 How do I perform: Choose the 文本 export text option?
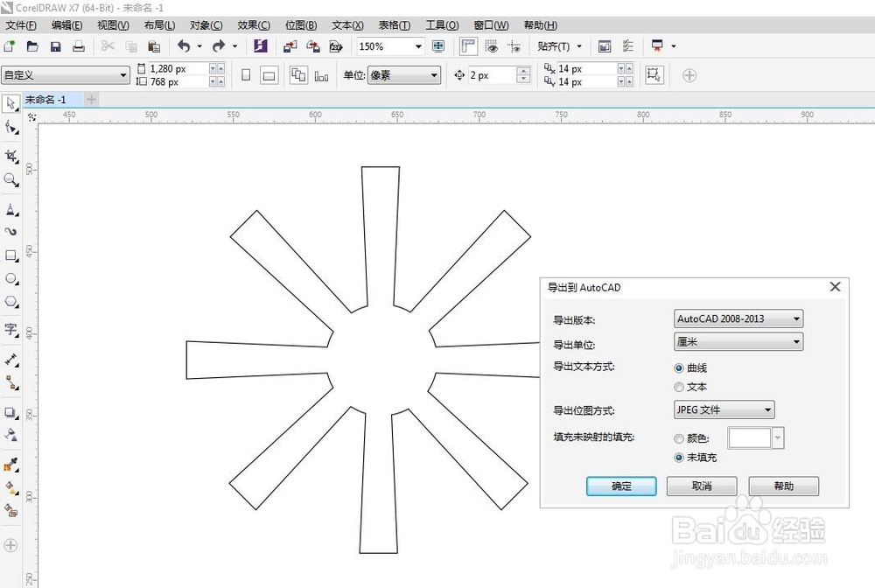[679, 387]
